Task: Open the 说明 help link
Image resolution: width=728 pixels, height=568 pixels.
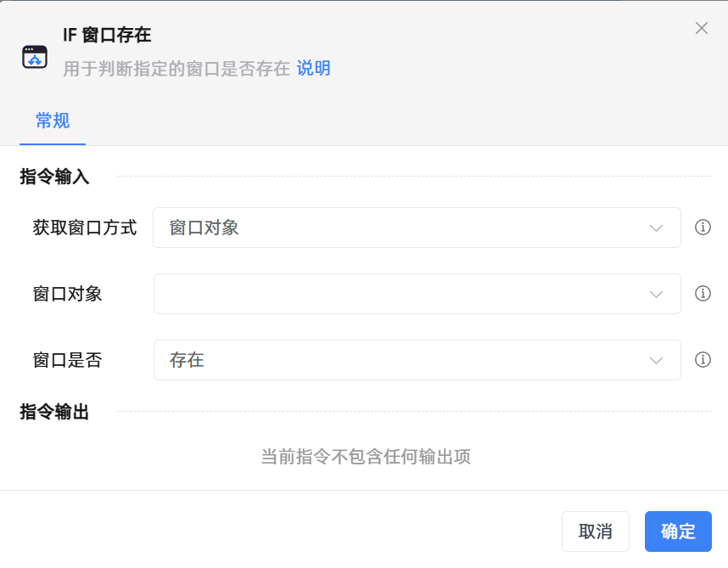Action: (313, 69)
